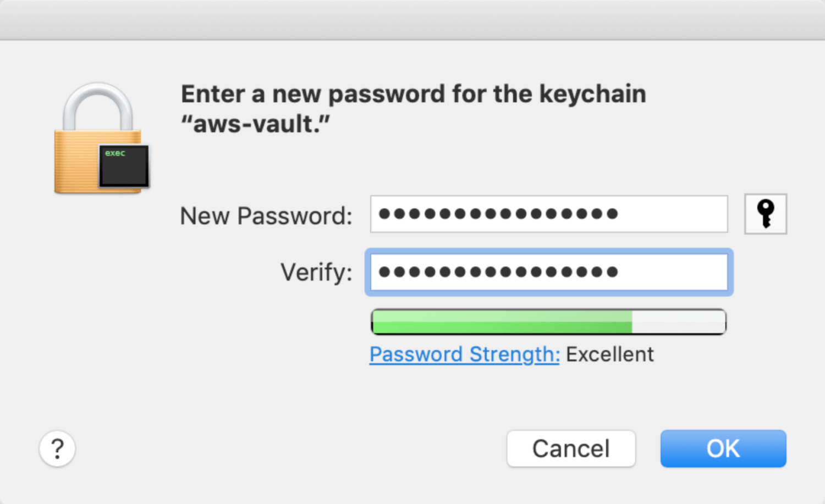Viewport: 825px width, 504px height.
Task: Click the exec terminal badge on padlock
Action: [124, 167]
